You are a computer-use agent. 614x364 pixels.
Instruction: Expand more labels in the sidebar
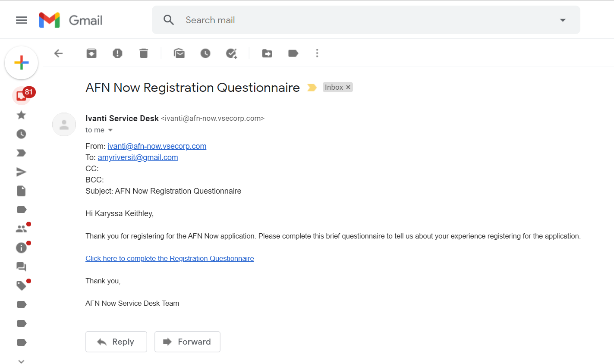click(21, 361)
